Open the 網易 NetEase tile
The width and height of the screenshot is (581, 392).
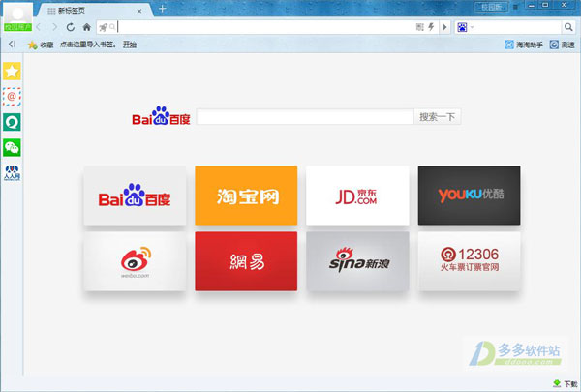pyautogui.click(x=246, y=261)
